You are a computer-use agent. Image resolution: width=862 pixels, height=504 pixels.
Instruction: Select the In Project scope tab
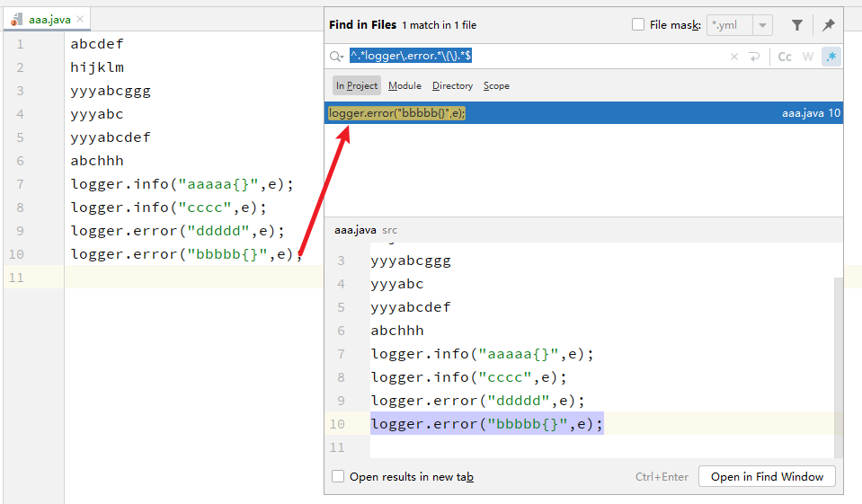tap(357, 85)
